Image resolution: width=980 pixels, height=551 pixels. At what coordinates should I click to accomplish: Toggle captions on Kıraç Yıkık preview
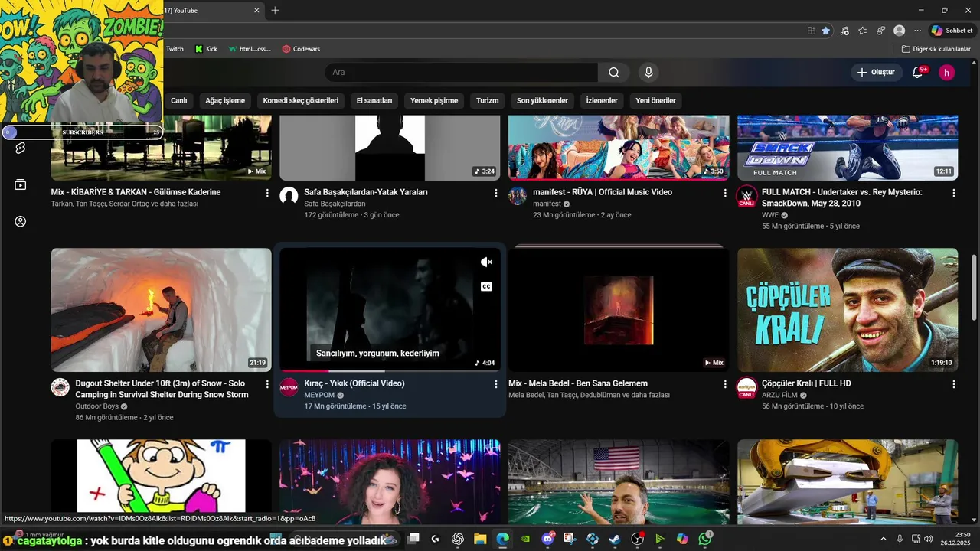tap(486, 286)
